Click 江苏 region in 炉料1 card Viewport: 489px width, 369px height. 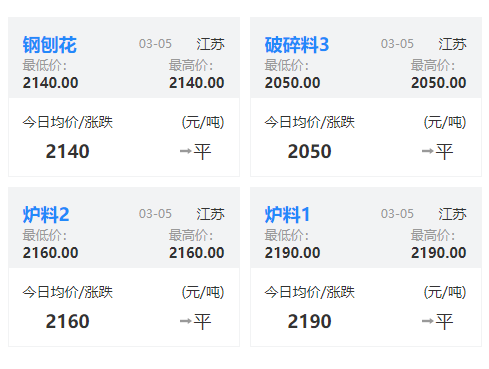[x=452, y=214]
